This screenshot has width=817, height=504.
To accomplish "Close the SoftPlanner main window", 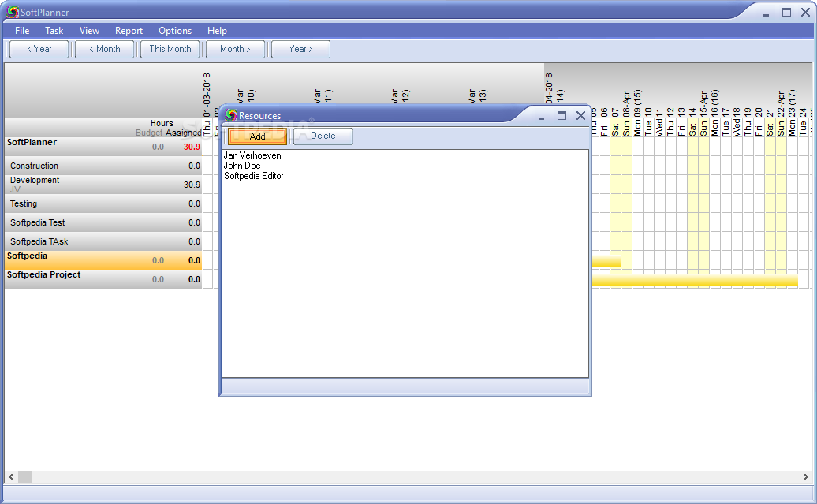I will (805, 13).
